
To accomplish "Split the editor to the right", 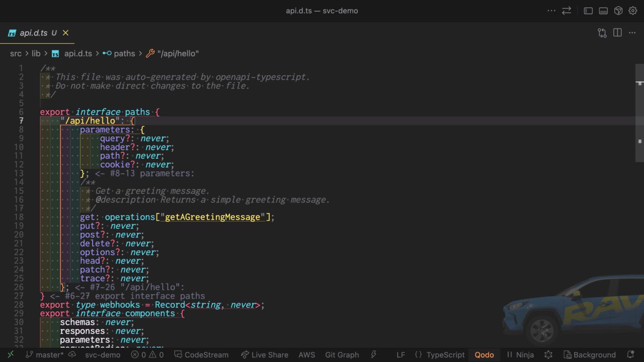I will [x=617, y=33].
